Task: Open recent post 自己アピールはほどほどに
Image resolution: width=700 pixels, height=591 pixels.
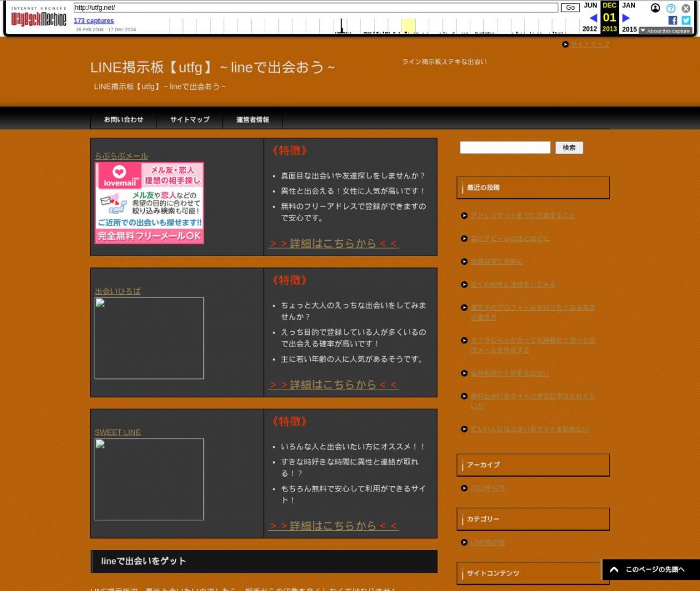Action: point(510,238)
